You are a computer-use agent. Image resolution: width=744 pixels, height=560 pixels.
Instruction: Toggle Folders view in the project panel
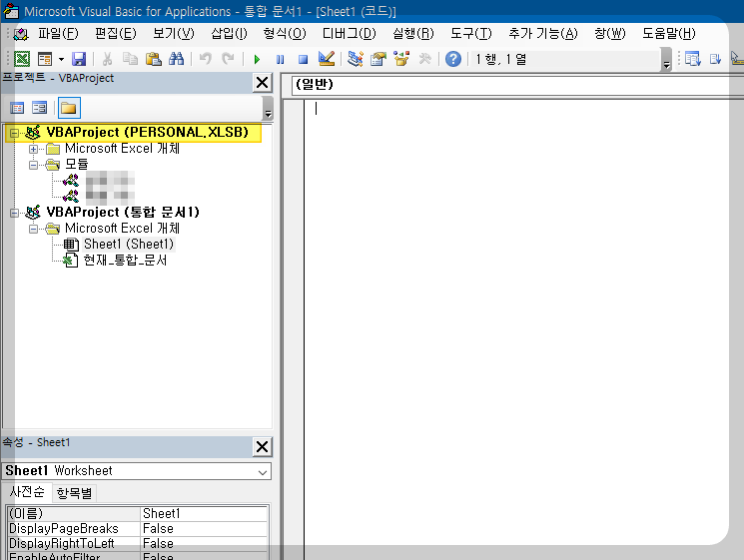coord(69,108)
